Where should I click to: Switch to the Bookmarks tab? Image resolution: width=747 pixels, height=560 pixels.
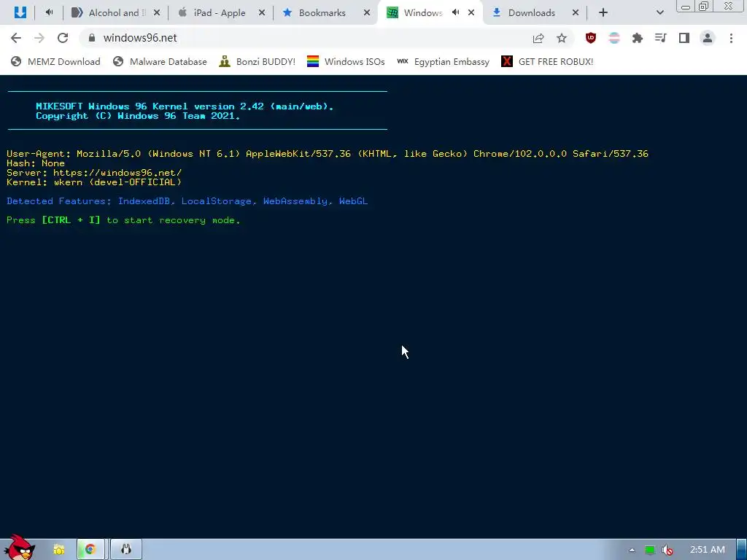(x=320, y=12)
